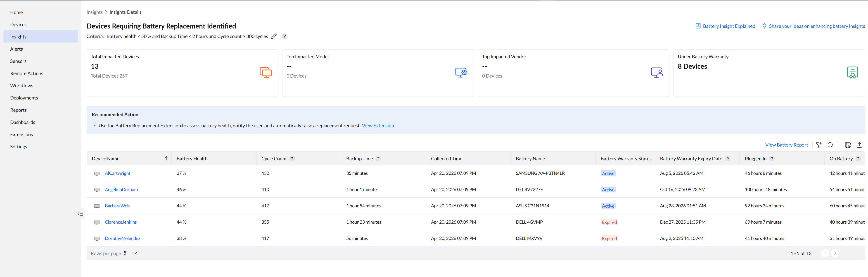Click the help question mark beside the criteria
868x277 pixels.
(285, 36)
